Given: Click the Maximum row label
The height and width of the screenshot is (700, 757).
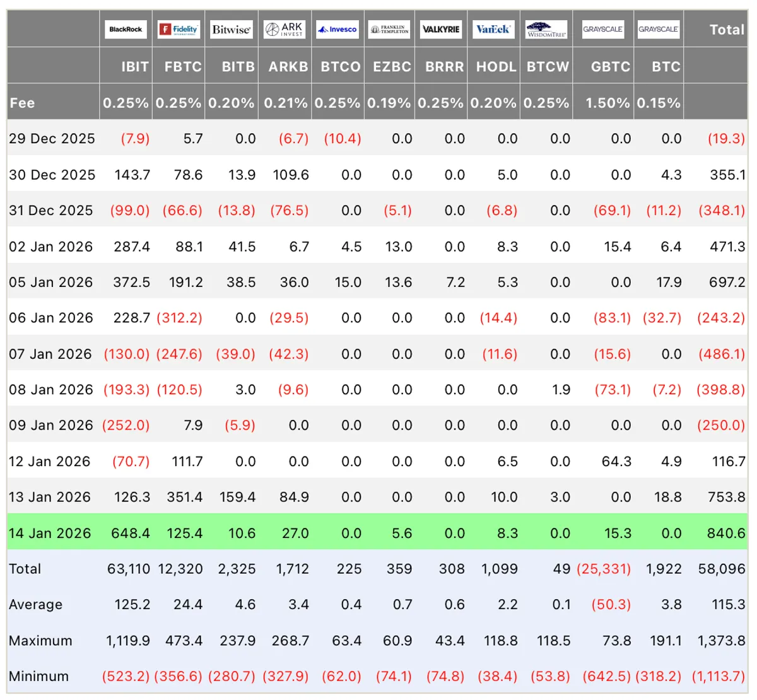Looking at the screenshot, I should (x=40, y=641).
